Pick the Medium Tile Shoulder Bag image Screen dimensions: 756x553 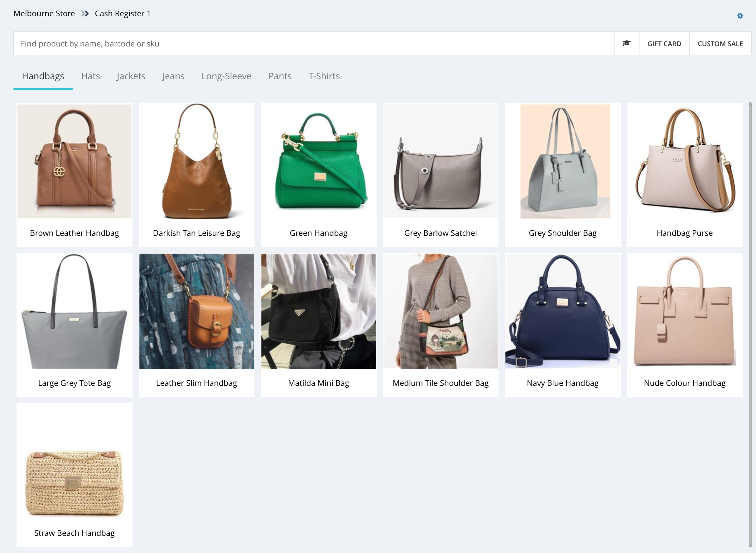coord(440,311)
